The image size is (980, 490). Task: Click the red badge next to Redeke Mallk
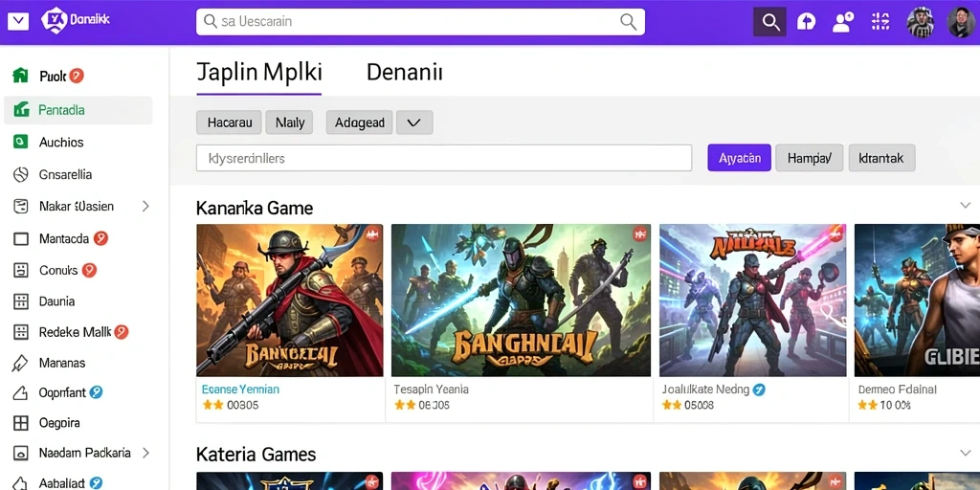122,332
